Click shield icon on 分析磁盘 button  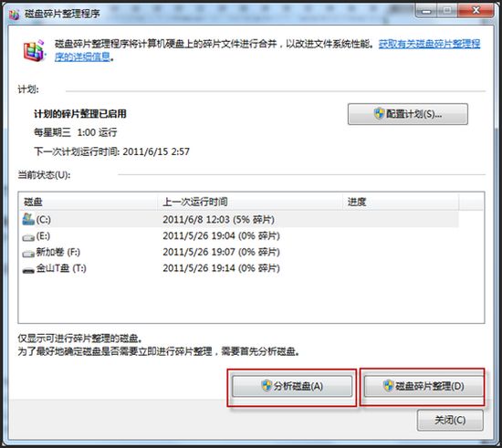click(267, 386)
